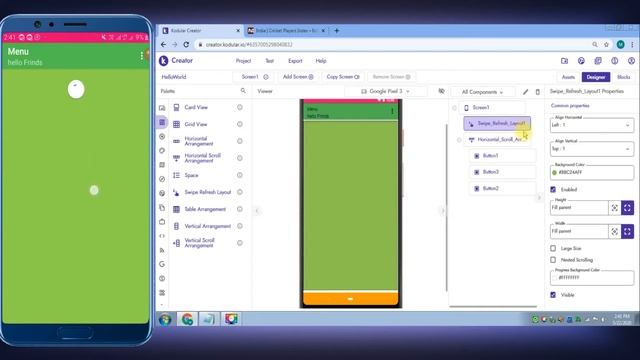Click the browser address bar

tap(392, 44)
